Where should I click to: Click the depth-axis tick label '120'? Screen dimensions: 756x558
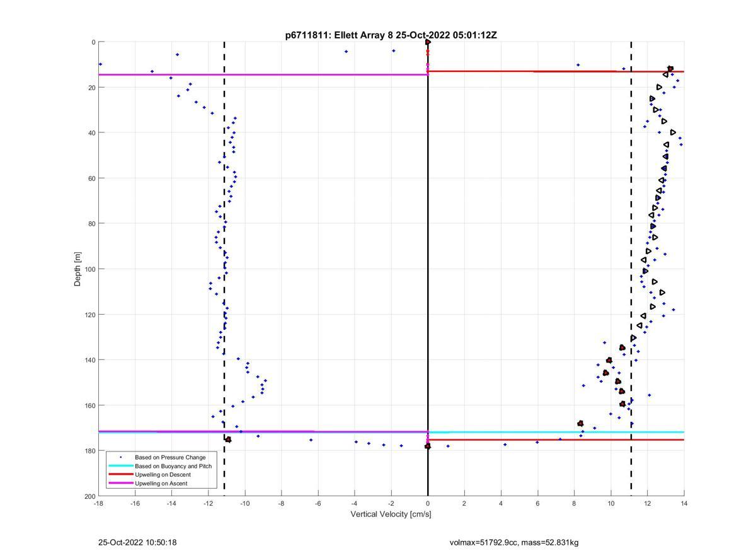pos(89,315)
